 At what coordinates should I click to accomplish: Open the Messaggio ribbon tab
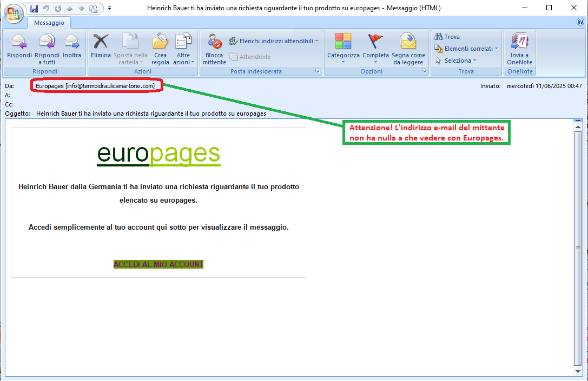click(49, 23)
